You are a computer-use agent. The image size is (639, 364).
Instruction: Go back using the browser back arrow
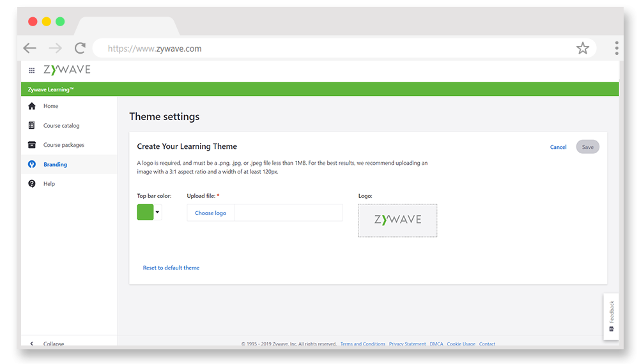[x=30, y=48]
